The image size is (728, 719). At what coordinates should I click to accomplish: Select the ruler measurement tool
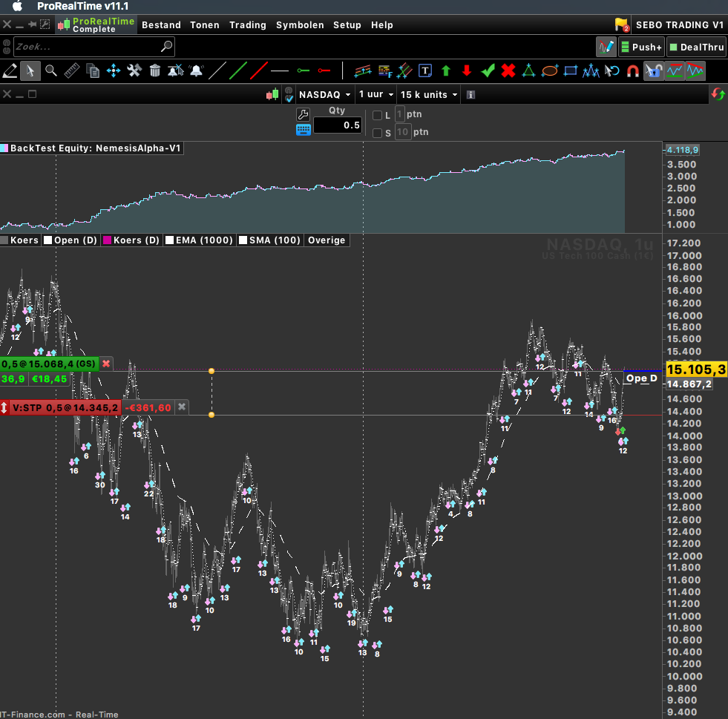pyautogui.click(x=71, y=71)
